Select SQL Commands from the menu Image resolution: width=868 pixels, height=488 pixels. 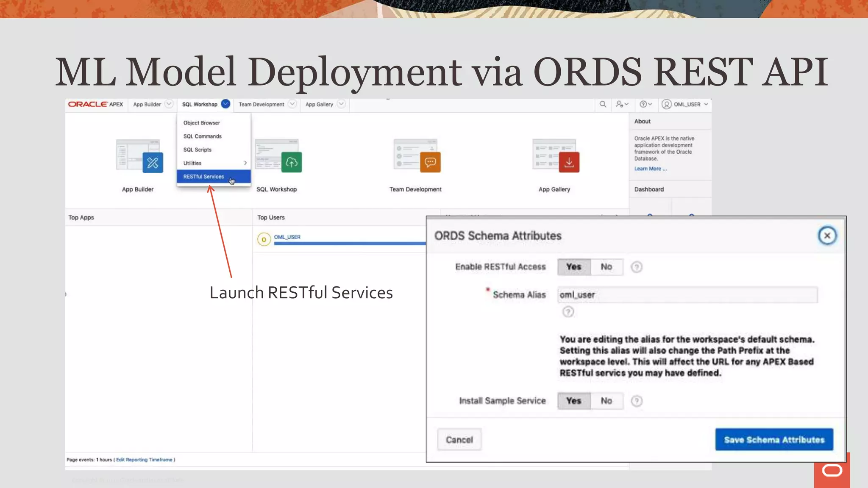click(x=214, y=136)
